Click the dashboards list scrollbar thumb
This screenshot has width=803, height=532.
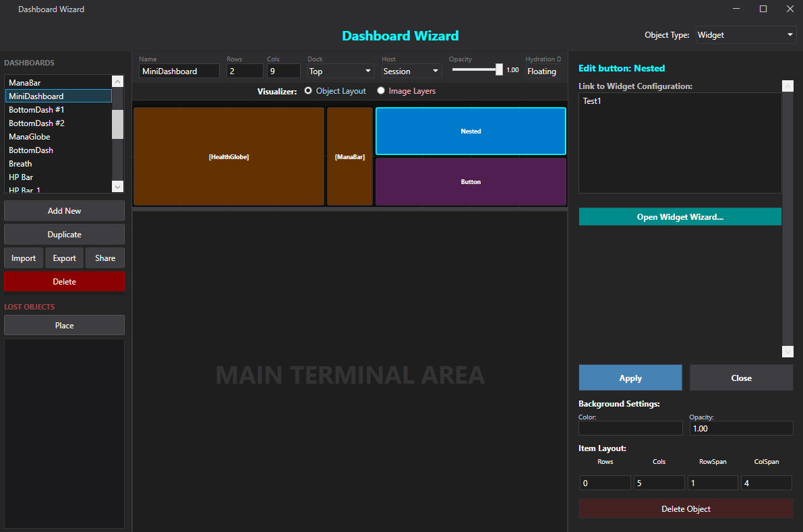pos(118,124)
